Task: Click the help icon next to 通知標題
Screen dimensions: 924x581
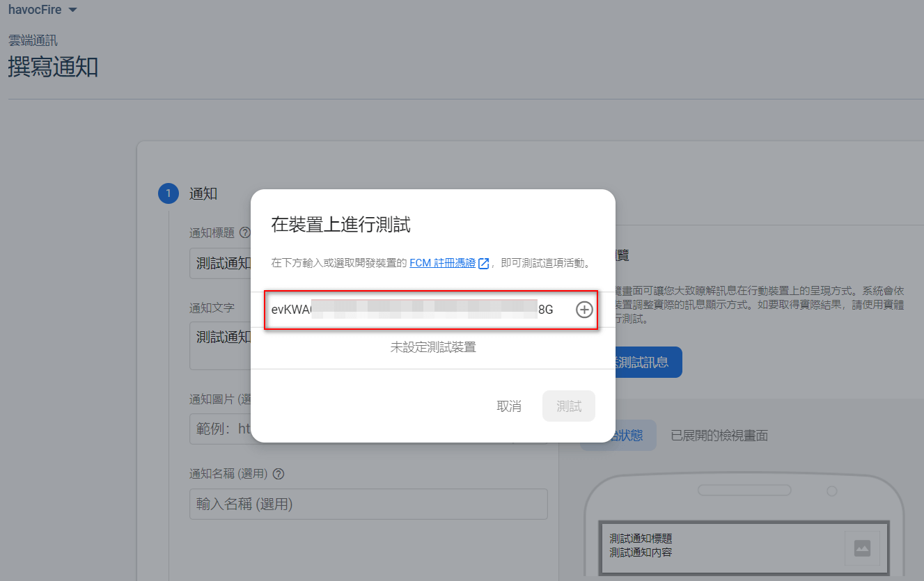Action: pyautogui.click(x=244, y=233)
